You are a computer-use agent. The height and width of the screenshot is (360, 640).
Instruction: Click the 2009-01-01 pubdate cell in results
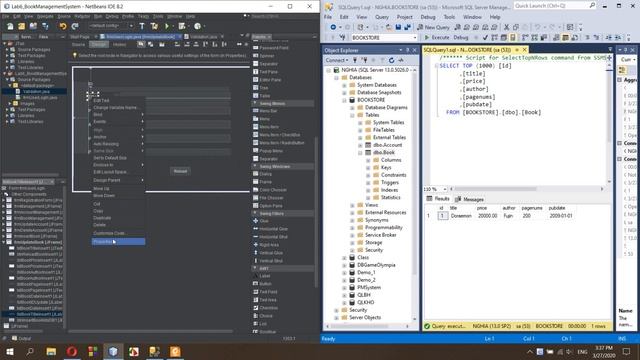tap(560, 216)
